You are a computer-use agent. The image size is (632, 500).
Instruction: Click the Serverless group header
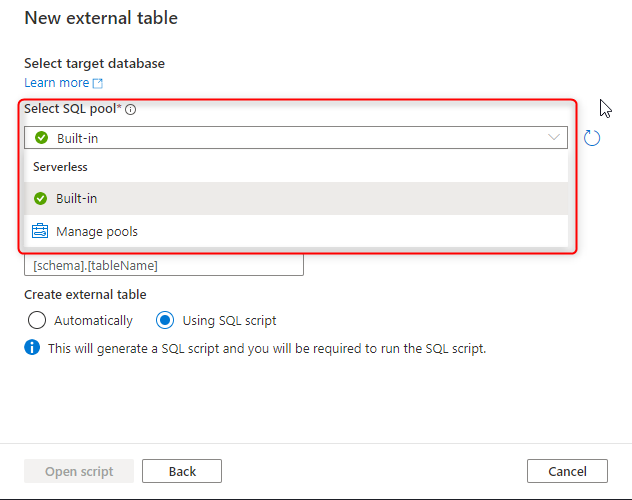60,167
